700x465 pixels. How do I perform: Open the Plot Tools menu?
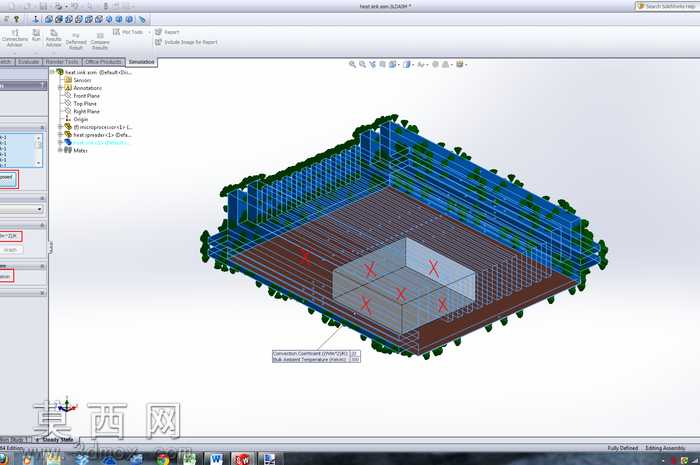tap(128, 32)
